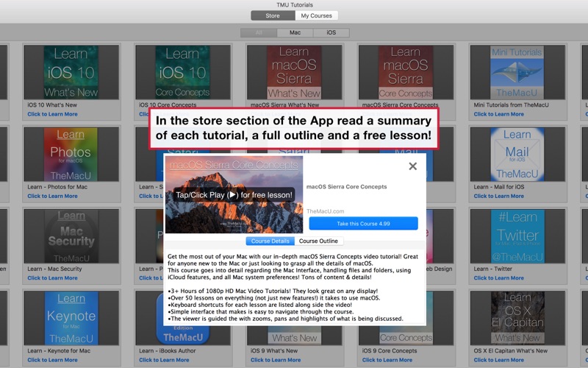Image resolution: width=588 pixels, height=368 pixels.
Task: Open iOS 9 What's New cover thumbnail
Action: pos(295,336)
